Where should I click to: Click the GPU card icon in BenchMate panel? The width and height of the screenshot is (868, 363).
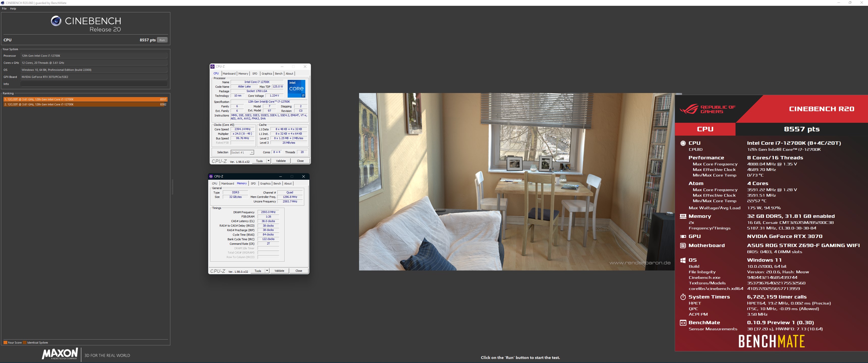pos(683,236)
